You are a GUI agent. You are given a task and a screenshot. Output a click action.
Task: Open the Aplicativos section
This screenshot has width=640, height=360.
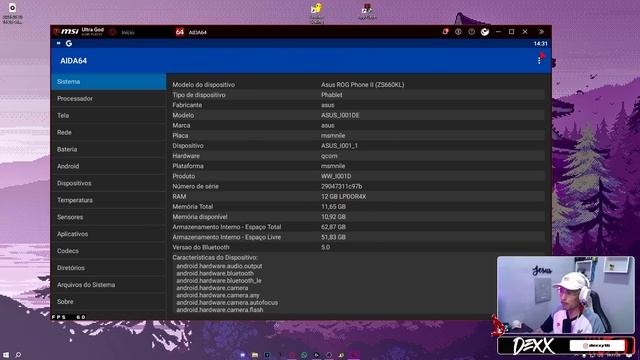[x=108, y=234]
